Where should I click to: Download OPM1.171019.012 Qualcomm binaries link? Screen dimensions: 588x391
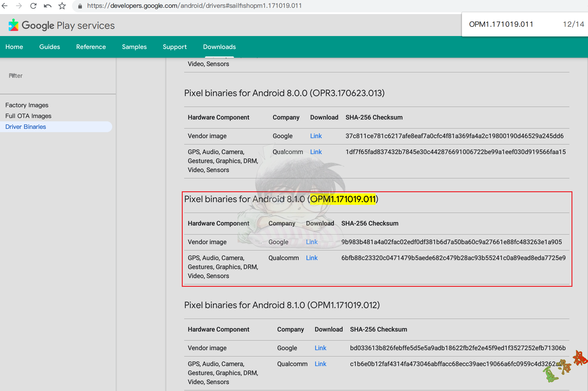coord(320,364)
